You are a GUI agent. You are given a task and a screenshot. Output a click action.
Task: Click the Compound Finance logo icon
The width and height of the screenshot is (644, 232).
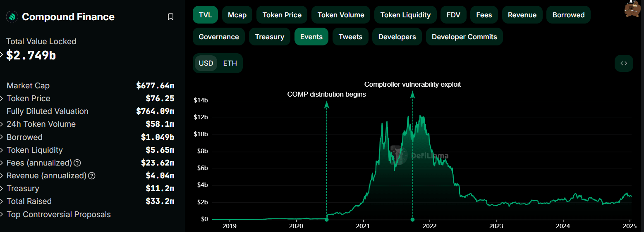12,17
